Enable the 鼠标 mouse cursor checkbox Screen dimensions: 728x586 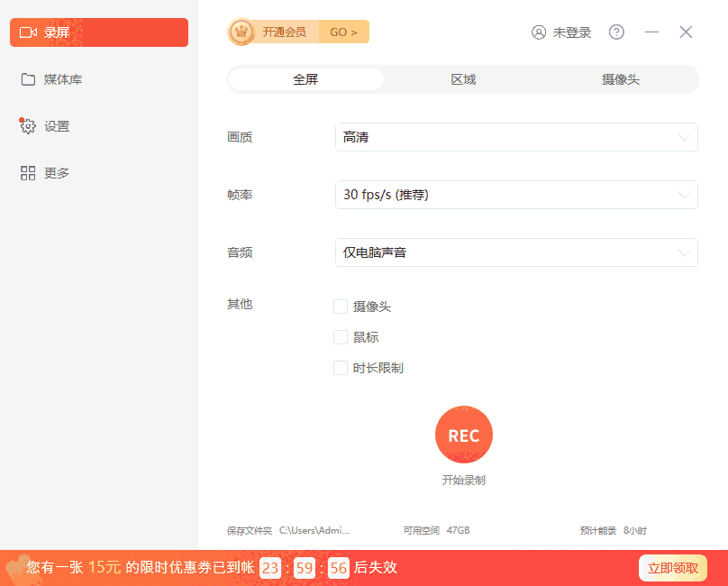pyautogui.click(x=341, y=337)
